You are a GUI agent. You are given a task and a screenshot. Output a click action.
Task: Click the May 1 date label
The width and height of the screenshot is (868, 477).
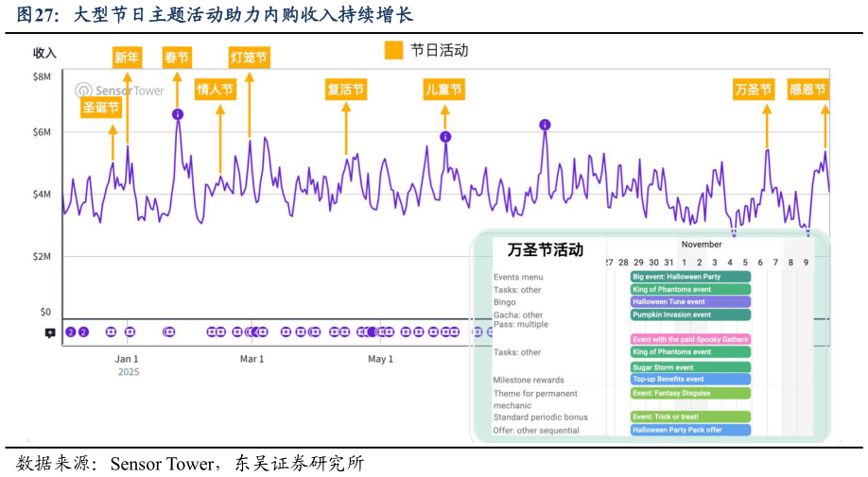pos(380,359)
